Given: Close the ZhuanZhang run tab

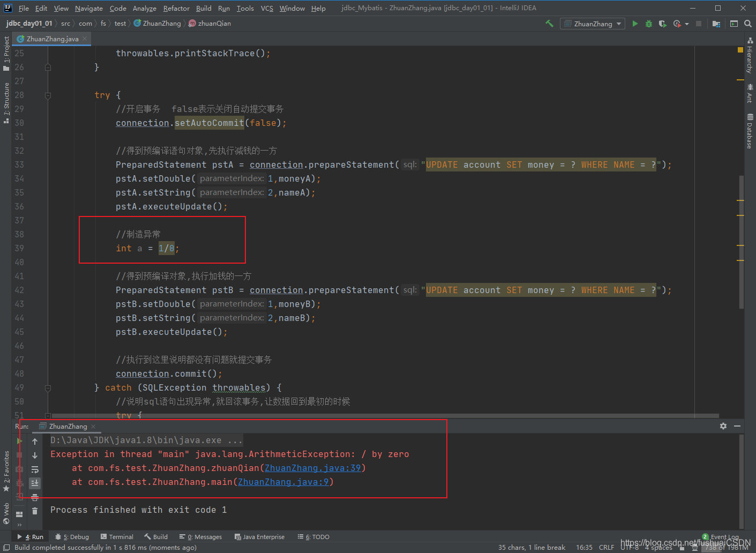Looking at the screenshot, I should point(93,427).
